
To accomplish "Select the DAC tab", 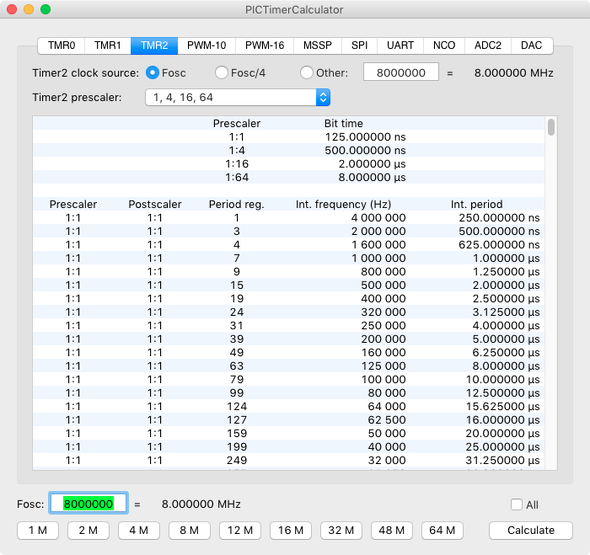I will pyautogui.click(x=531, y=46).
